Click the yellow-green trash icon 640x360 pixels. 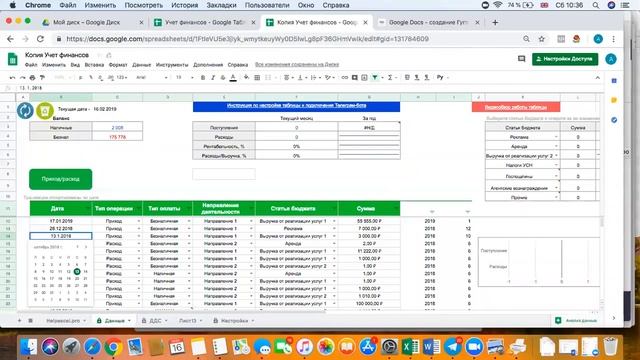coord(44,111)
